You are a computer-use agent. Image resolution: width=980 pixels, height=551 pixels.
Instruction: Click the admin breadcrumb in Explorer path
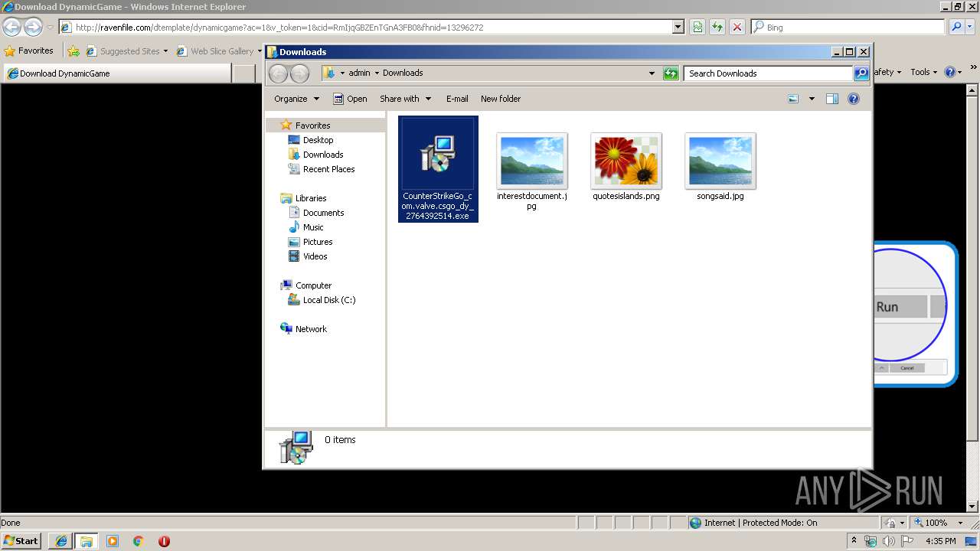[359, 73]
